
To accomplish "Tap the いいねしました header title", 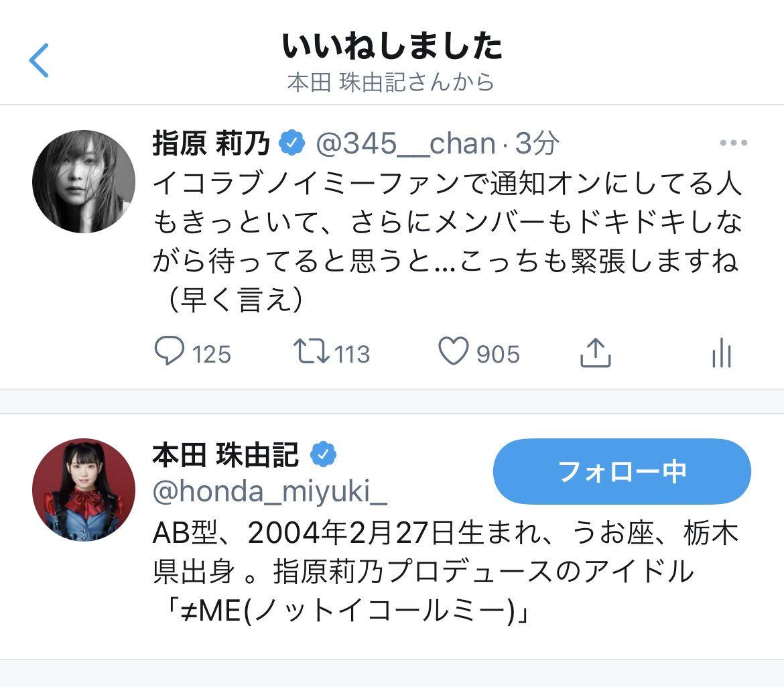I will [x=392, y=46].
